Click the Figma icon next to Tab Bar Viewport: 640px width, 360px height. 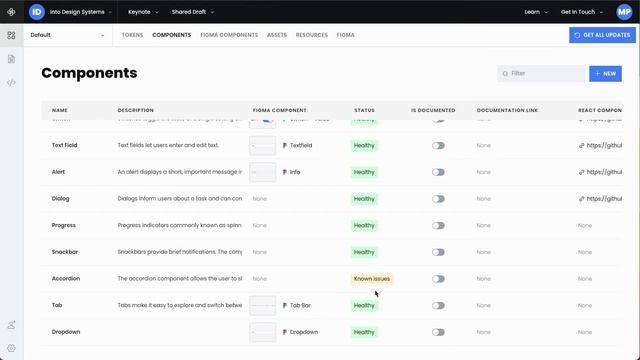click(x=284, y=305)
